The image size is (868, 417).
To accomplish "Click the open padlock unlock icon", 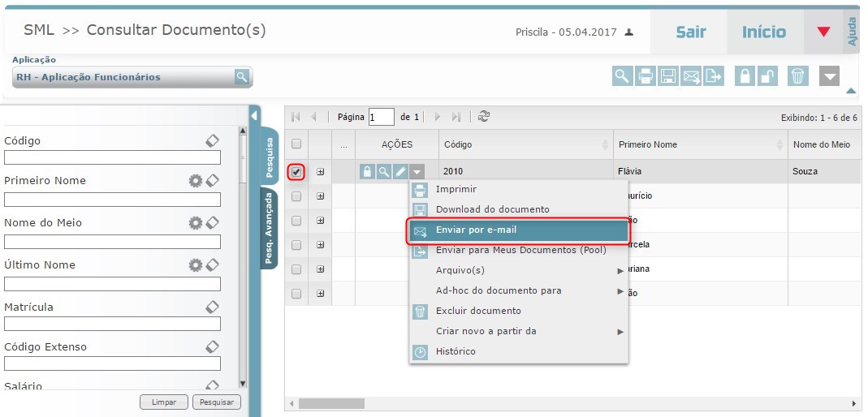I will (767, 76).
